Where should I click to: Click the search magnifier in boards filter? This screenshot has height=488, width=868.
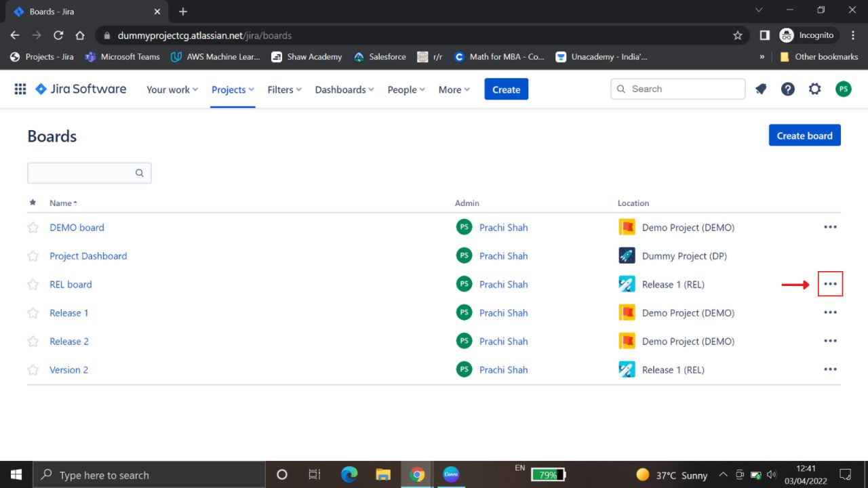tap(140, 173)
